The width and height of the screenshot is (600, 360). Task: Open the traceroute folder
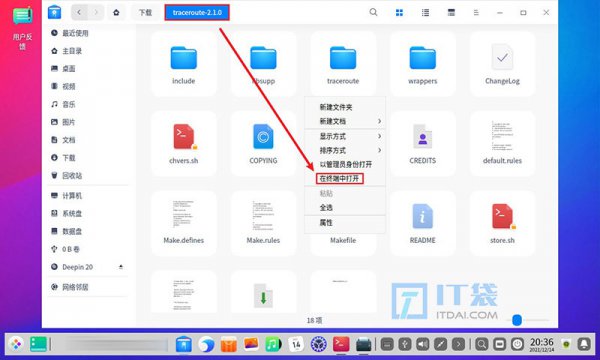[x=343, y=64]
